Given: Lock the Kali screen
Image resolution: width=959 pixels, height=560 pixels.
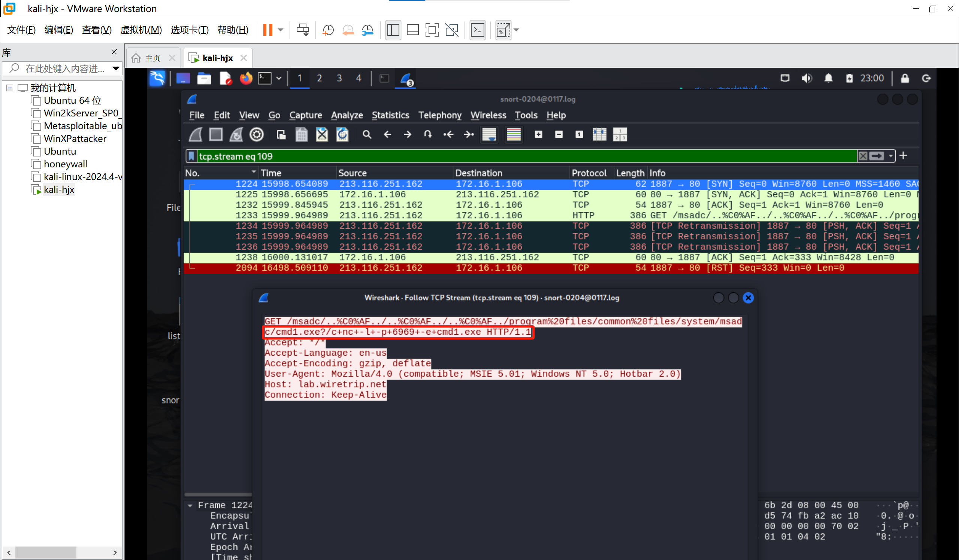Looking at the screenshot, I should coord(905,78).
